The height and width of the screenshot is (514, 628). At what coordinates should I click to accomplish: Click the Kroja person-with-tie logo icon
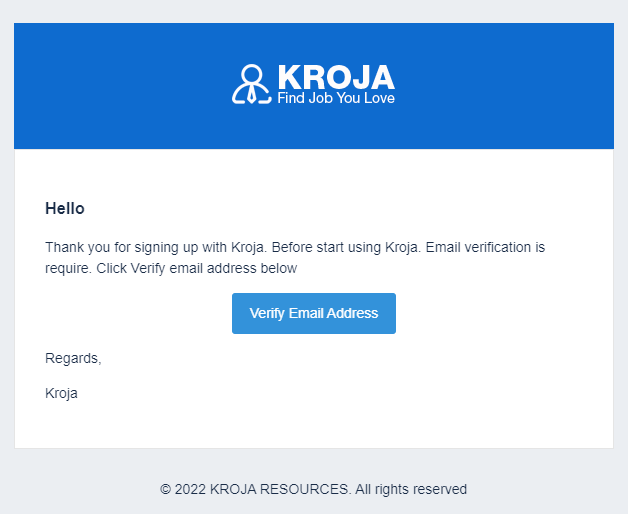pyautogui.click(x=252, y=84)
